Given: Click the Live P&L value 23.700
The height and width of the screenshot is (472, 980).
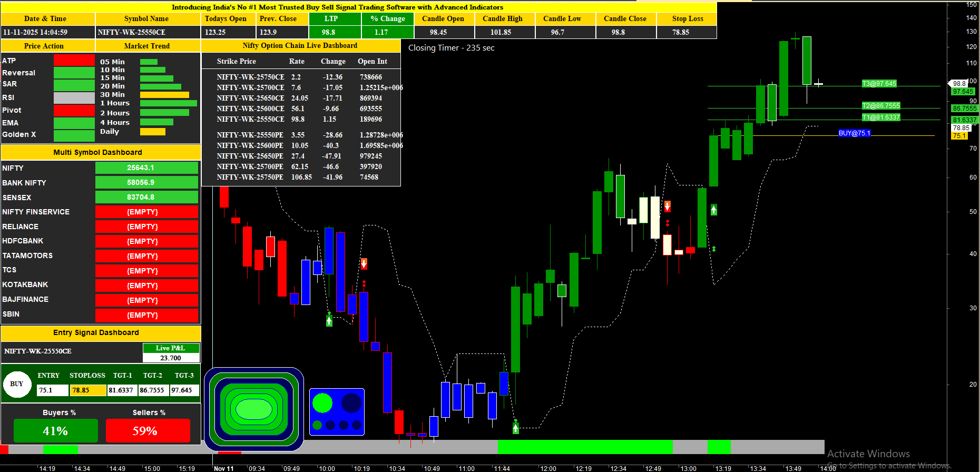Looking at the screenshot, I should [171, 358].
